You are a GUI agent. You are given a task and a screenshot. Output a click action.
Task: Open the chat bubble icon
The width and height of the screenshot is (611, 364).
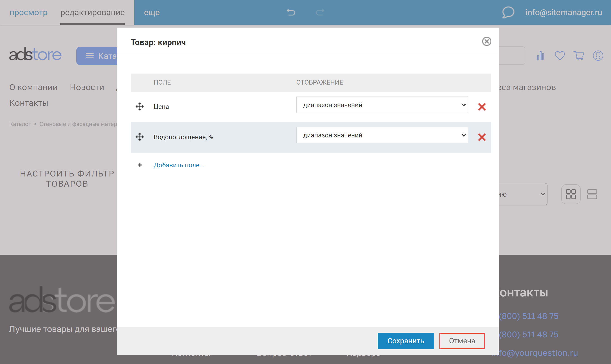point(508,12)
